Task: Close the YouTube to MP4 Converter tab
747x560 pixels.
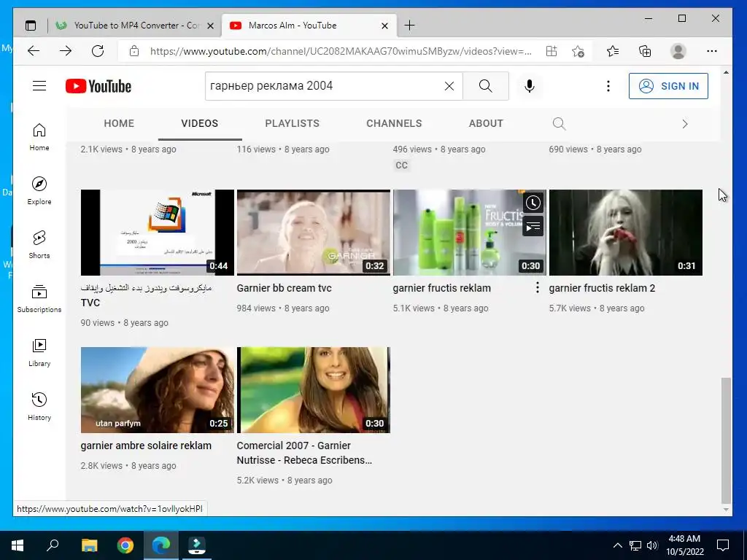Action: [210, 26]
